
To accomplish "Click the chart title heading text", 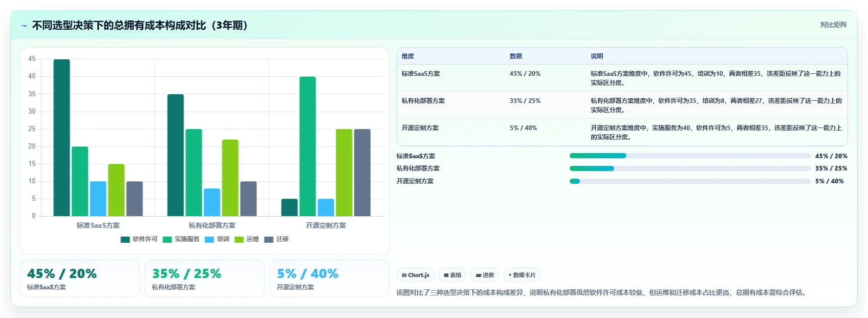I will coord(140,26).
